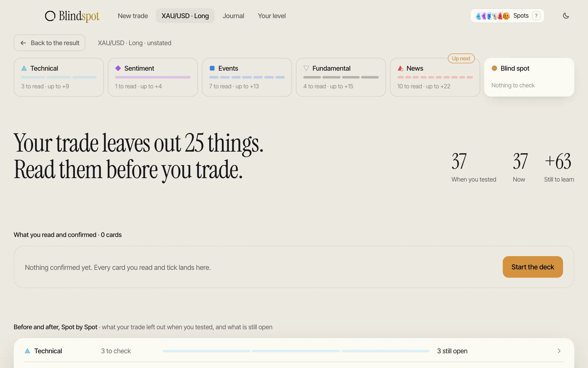Click the Fundamental inverted triangle icon
588x368 pixels.
(x=306, y=68)
